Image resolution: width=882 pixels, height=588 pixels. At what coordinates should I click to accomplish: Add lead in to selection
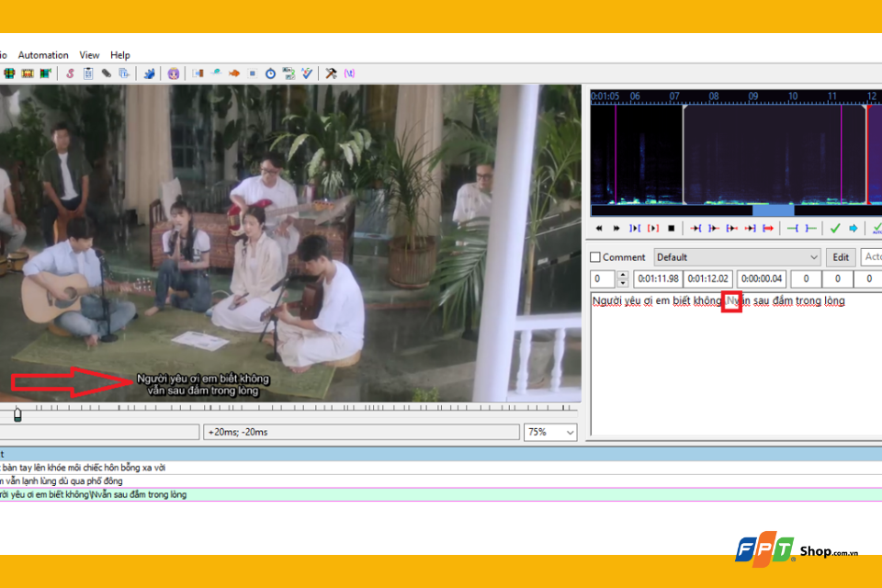(793, 229)
